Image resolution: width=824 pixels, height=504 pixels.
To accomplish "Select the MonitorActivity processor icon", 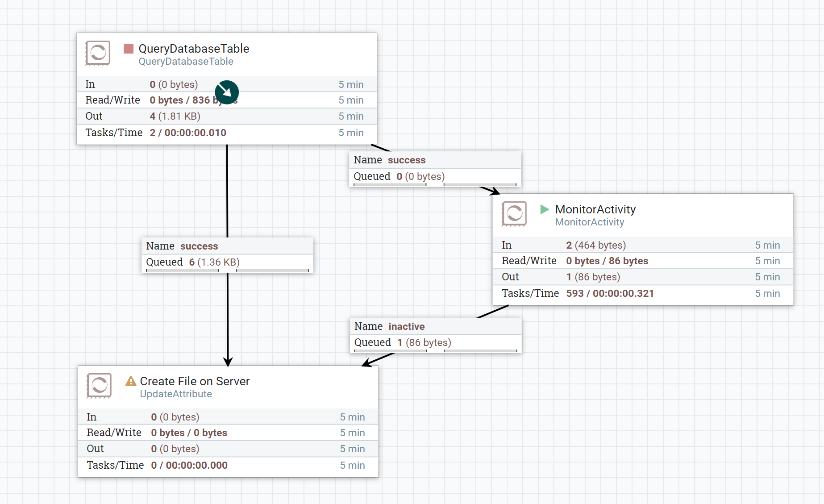I will click(x=514, y=214).
